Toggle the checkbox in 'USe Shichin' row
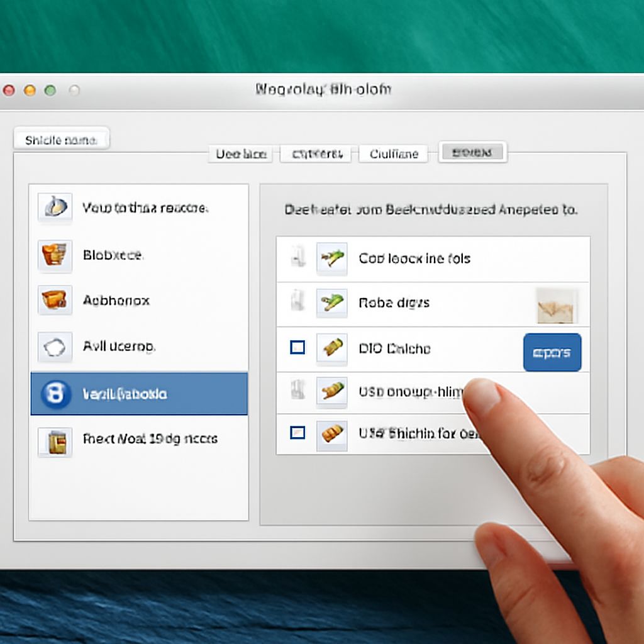This screenshot has height=644, width=644. (x=297, y=433)
